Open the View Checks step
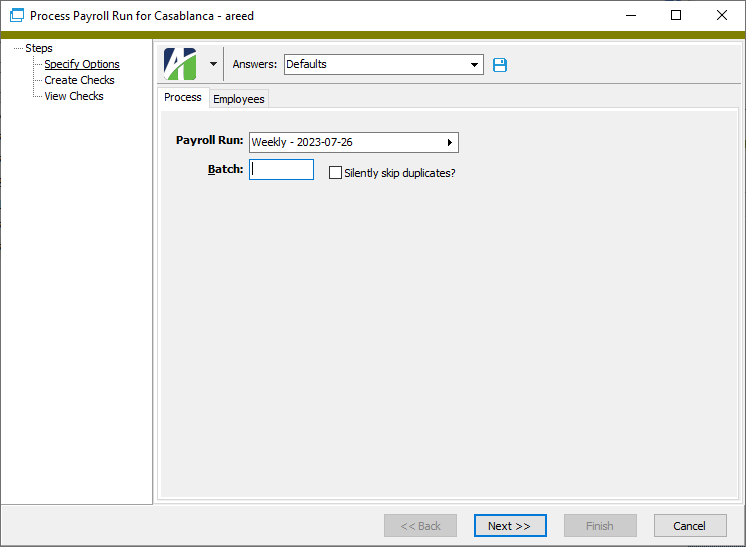The image size is (746, 547). click(74, 96)
